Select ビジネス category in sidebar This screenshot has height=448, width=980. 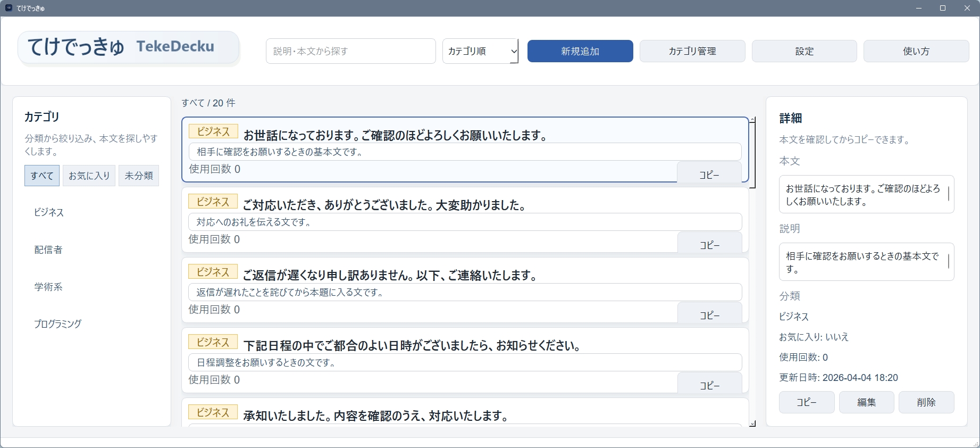[49, 212]
